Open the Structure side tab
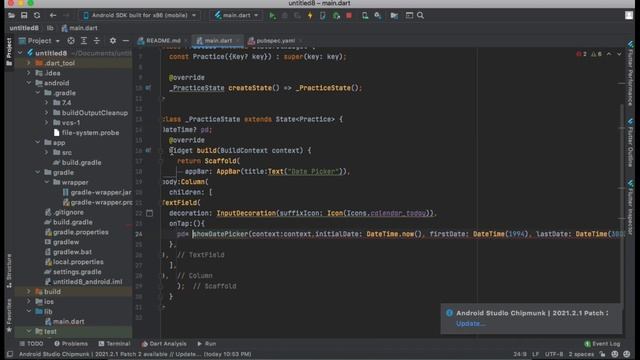Screen dimensions: 640x360 tap(9, 271)
